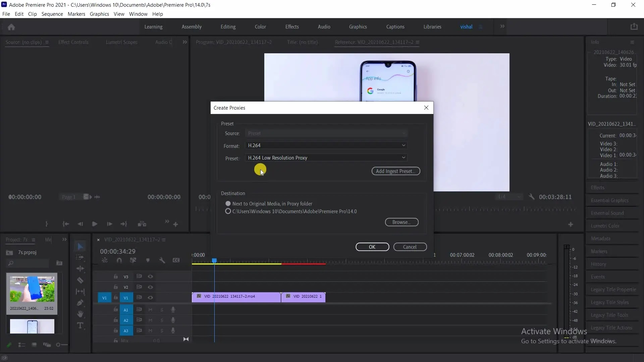Click OK to create the proxies
The height and width of the screenshot is (362, 644).
(372, 247)
